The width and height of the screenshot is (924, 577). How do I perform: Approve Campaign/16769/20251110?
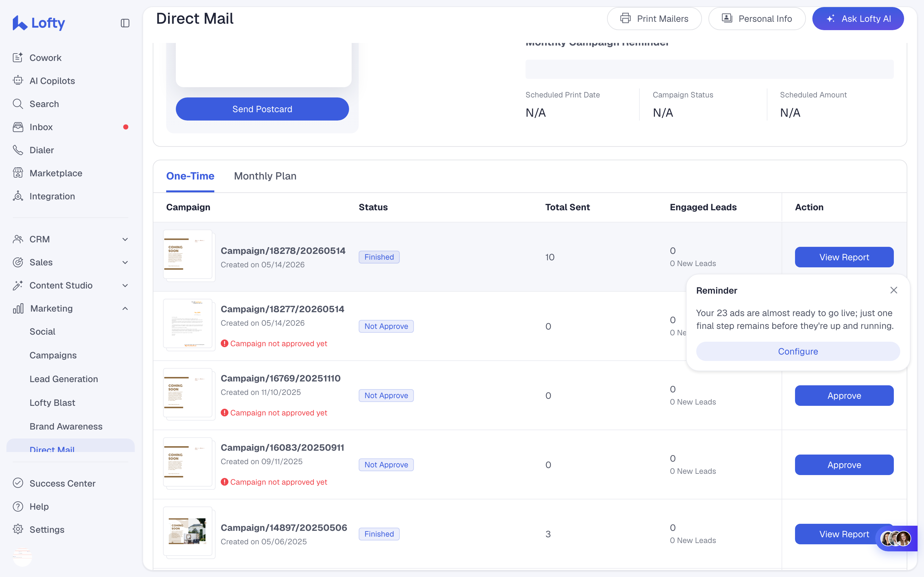[x=844, y=396]
